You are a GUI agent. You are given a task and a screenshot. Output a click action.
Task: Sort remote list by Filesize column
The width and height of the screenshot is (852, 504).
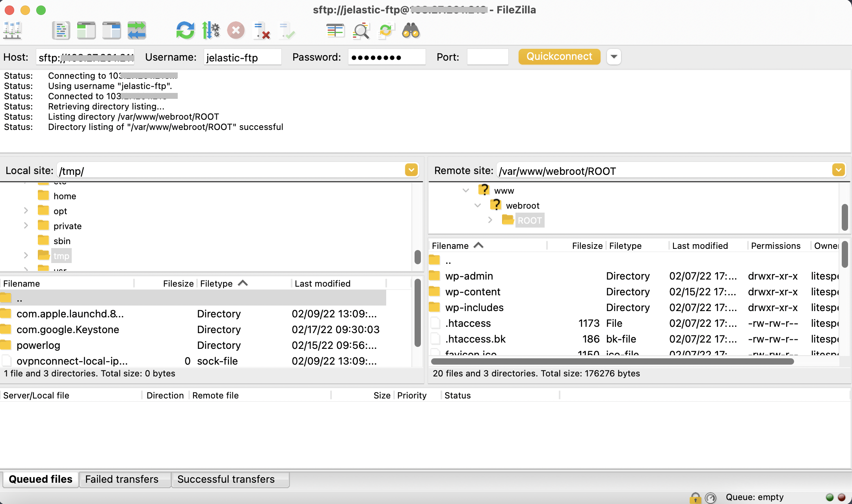(577, 246)
